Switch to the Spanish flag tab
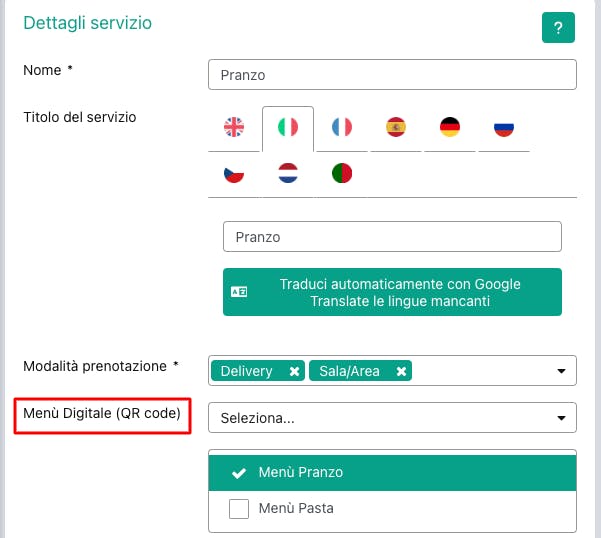The height and width of the screenshot is (538, 601). 396,127
